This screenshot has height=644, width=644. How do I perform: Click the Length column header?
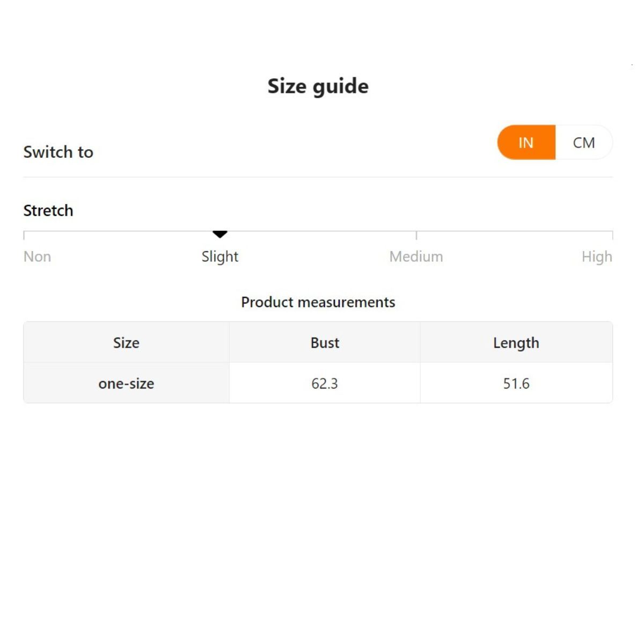(516, 343)
